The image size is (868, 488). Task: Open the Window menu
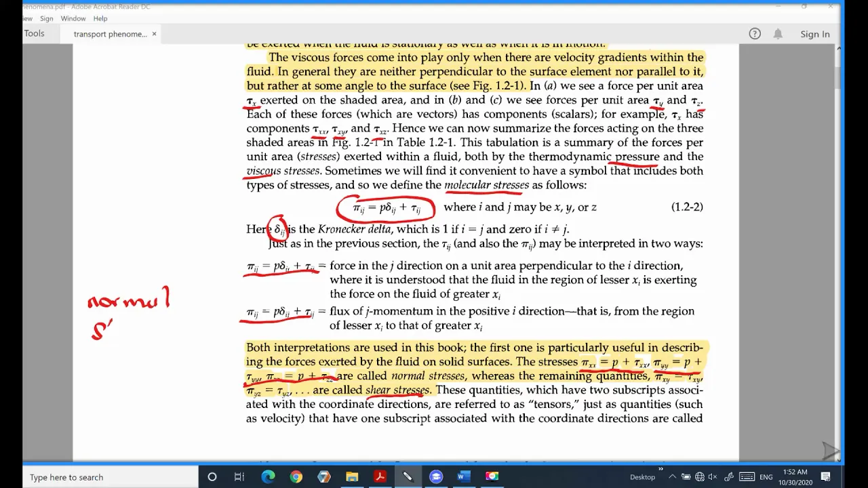(x=73, y=18)
